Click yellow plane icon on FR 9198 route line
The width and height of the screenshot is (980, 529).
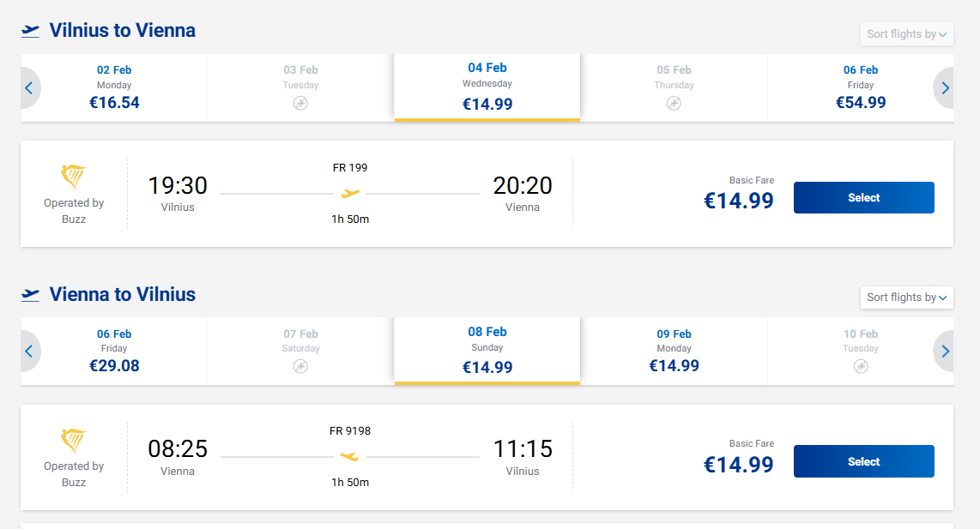pyautogui.click(x=349, y=457)
